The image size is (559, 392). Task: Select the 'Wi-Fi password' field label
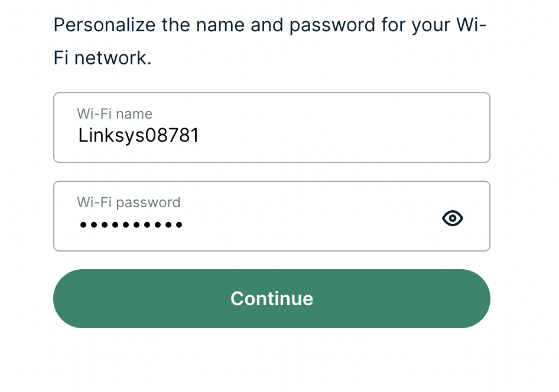129,202
